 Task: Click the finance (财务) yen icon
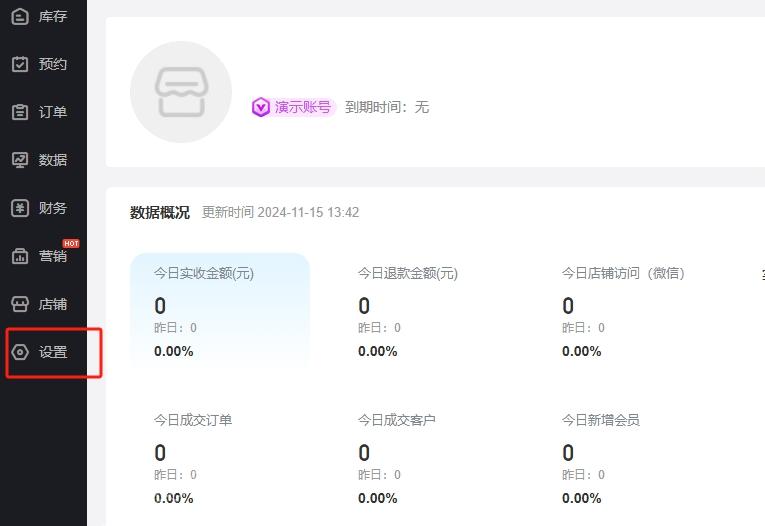pyautogui.click(x=20, y=208)
